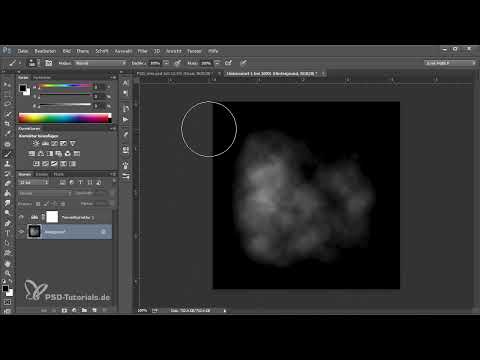Screen dimensions: 480x360
Task: Add an Invert adjustment from Korrekturen
Action: tap(36, 164)
